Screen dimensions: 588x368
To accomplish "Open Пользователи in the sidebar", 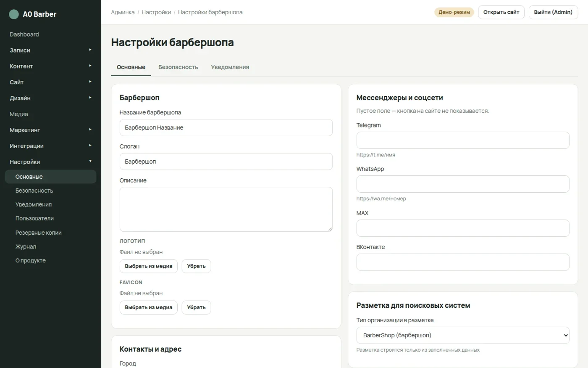I will [50, 218].
